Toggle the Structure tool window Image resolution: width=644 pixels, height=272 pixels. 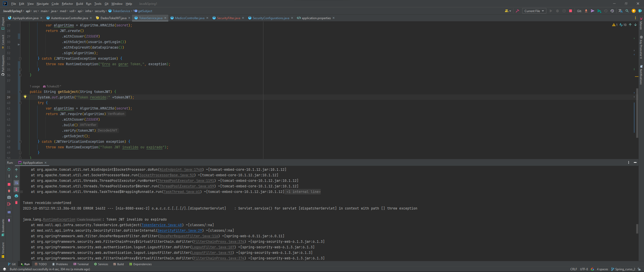(x=3, y=250)
